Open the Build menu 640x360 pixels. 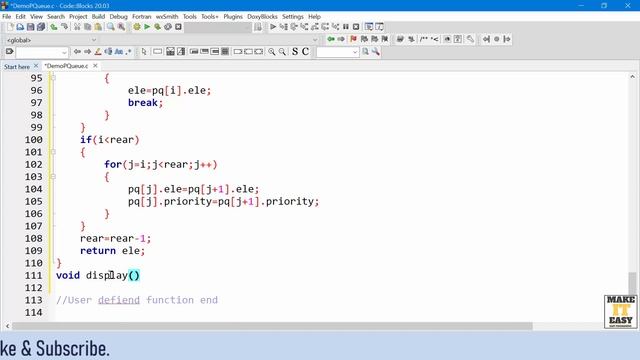[x=98, y=17]
